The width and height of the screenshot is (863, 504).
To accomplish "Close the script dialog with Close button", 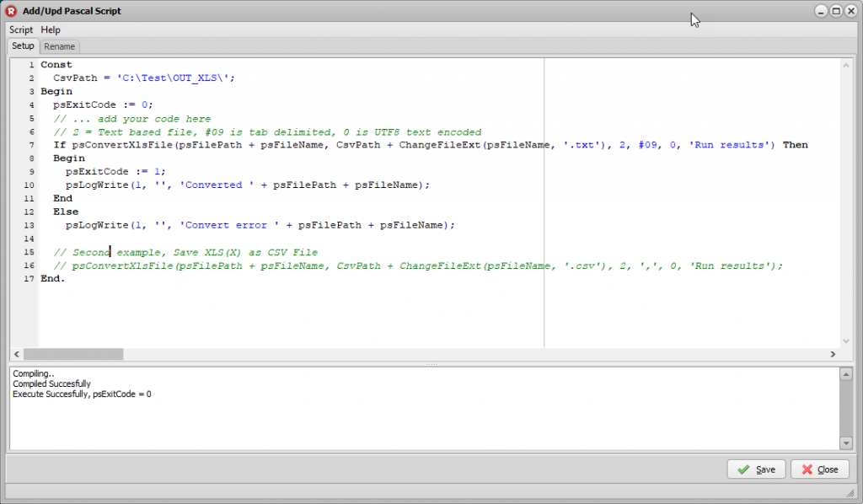I will point(819,469).
